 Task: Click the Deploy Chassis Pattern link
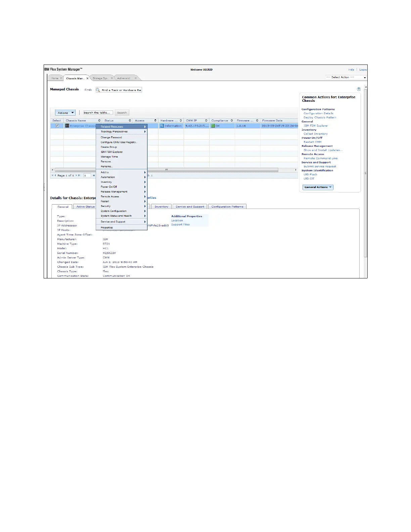click(320, 118)
